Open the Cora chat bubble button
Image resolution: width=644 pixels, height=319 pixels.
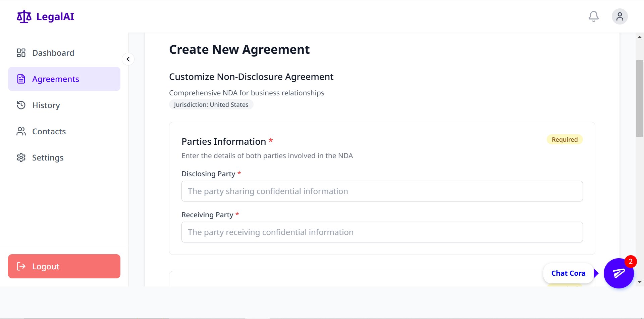click(x=619, y=273)
